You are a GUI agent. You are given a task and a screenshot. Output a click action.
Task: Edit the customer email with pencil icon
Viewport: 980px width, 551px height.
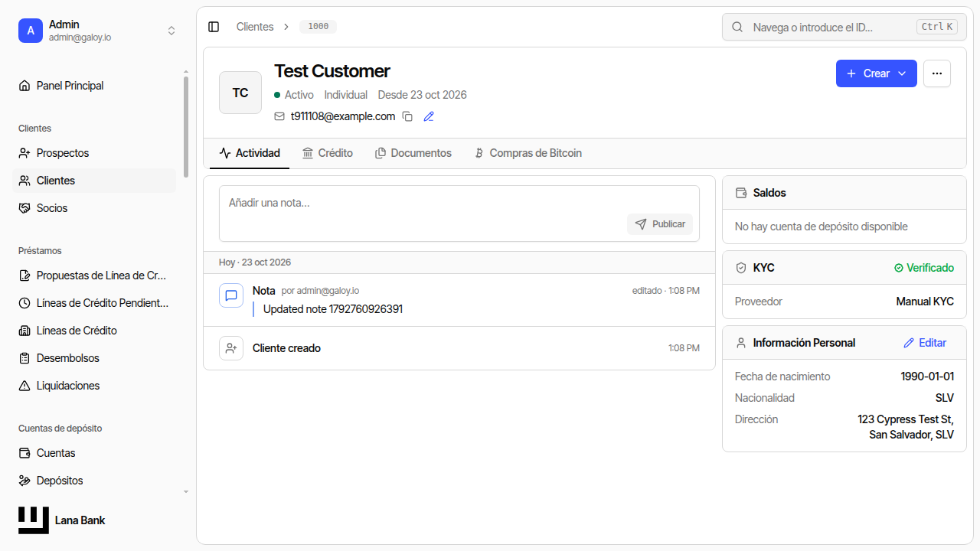coord(429,116)
